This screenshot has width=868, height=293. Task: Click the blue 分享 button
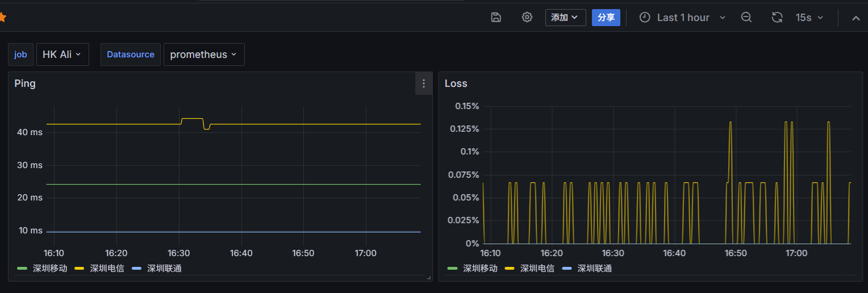click(x=606, y=18)
